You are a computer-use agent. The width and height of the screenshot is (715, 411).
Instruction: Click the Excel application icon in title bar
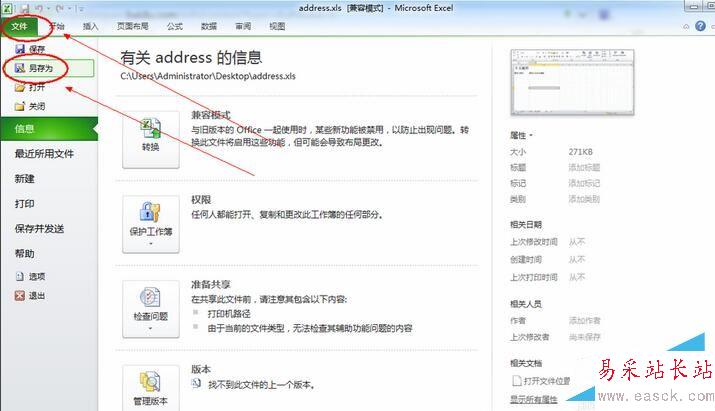pyautogui.click(x=7, y=8)
